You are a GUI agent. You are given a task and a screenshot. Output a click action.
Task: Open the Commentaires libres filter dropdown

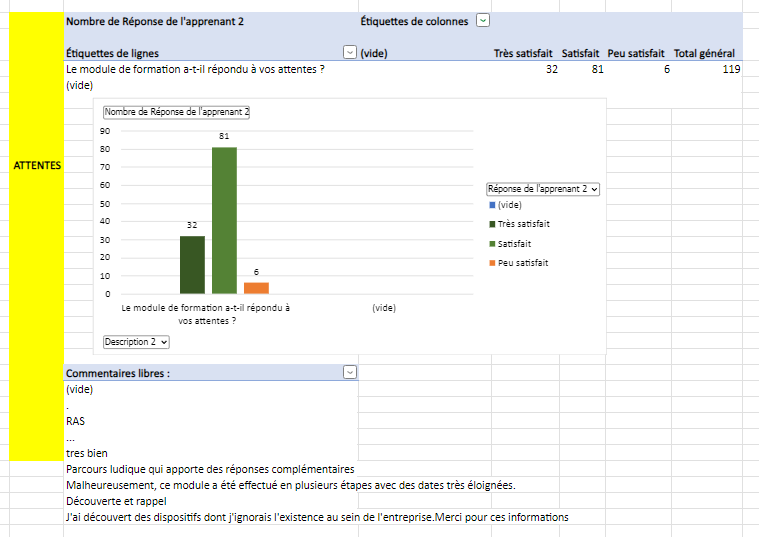coord(349,372)
